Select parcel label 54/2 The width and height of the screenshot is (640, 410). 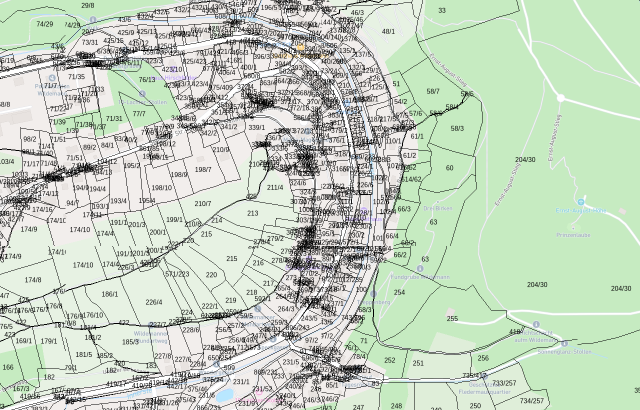pyautogui.click(x=401, y=102)
